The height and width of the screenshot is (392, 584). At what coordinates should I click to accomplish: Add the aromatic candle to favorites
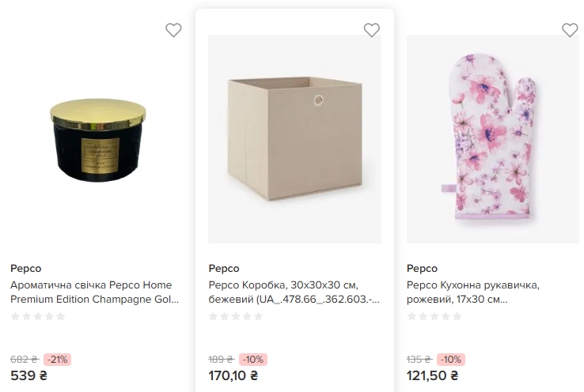(173, 30)
